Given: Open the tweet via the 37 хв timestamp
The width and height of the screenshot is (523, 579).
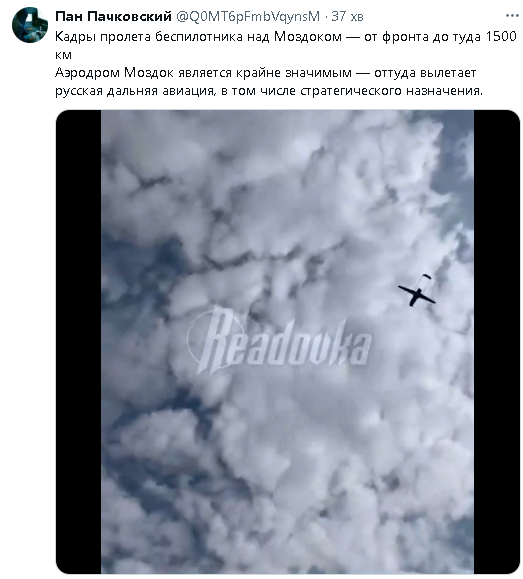Looking at the screenshot, I should pyautogui.click(x=347, y=17).
